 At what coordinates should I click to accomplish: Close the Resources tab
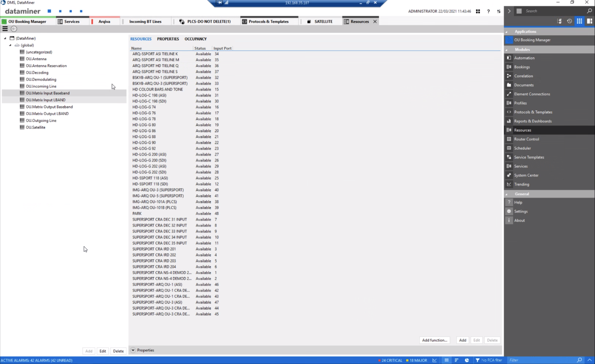point(375,22)
